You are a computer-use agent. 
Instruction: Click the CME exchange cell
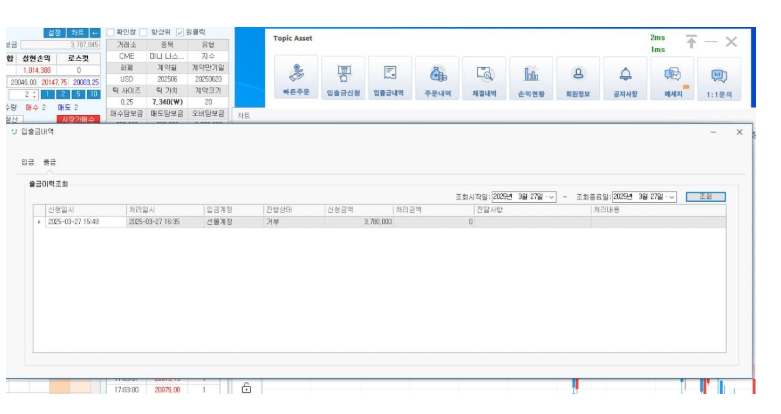pos(127,56)
